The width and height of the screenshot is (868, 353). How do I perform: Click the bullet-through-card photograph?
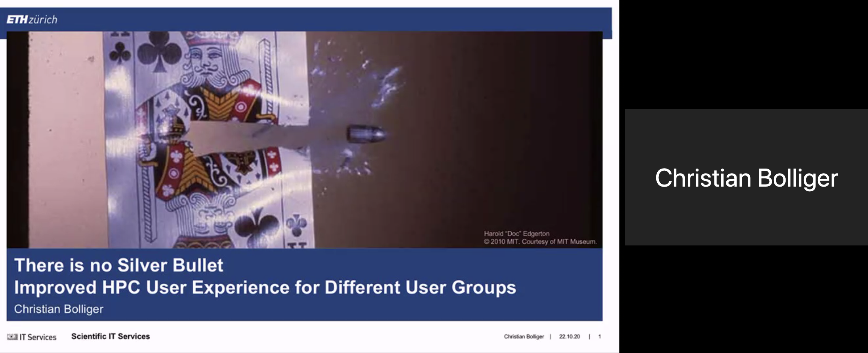(x=305, y=140)
